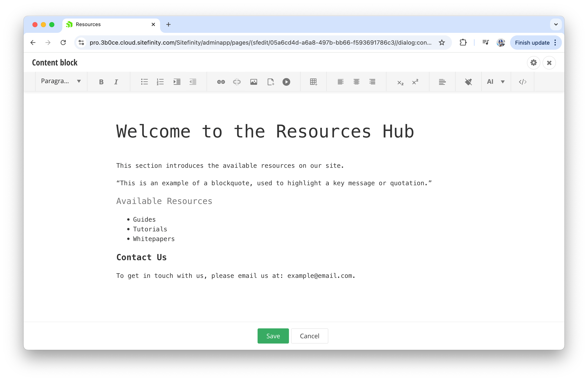
Task: Click the unordered bullet list icon
Action: (144, 81)
